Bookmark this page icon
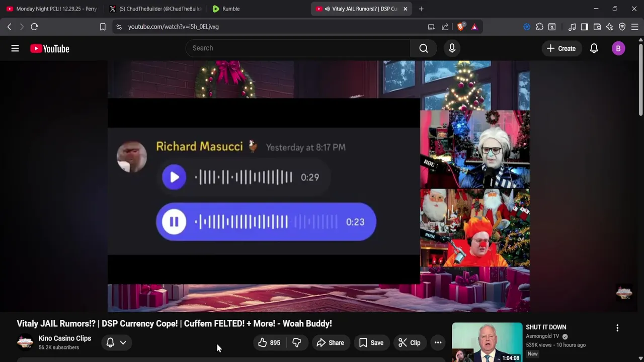Screen dimensions: 644x362 click(x=103, y=27)
